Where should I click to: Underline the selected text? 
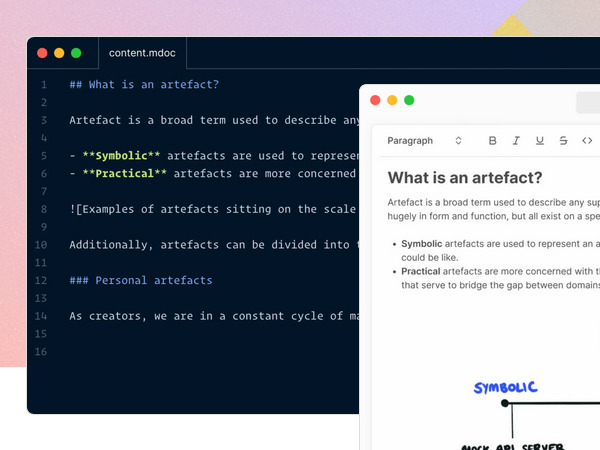(540, 141)
